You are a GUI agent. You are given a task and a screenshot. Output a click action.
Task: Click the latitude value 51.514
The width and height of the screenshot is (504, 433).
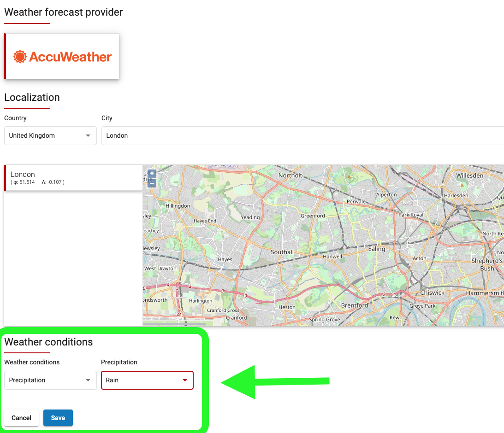click(x=27, y=182)
